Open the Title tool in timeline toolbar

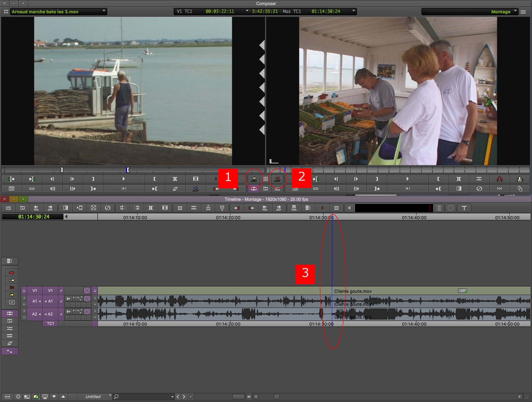click(464, 208)
